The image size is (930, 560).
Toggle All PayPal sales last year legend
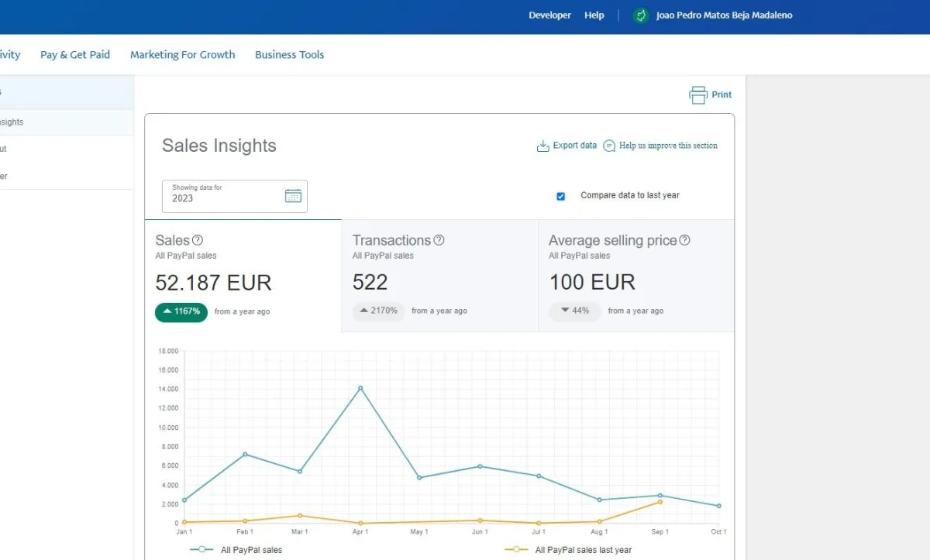(568, 550)
